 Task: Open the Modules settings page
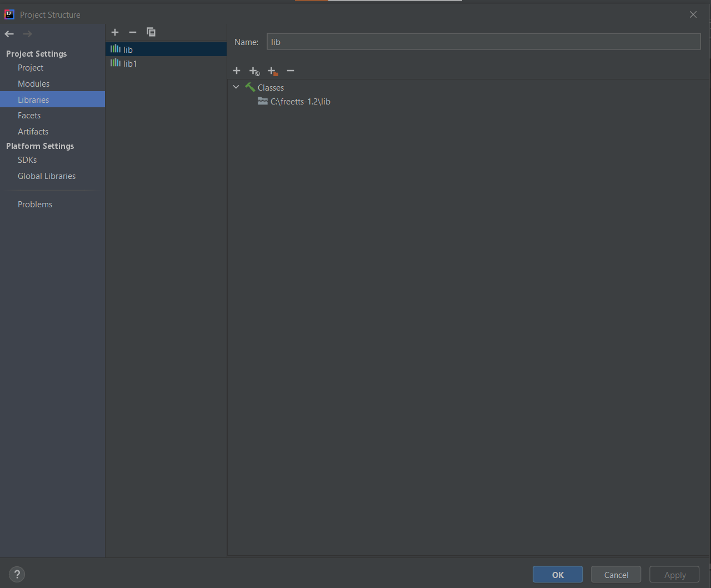click(x=33, y=84)
